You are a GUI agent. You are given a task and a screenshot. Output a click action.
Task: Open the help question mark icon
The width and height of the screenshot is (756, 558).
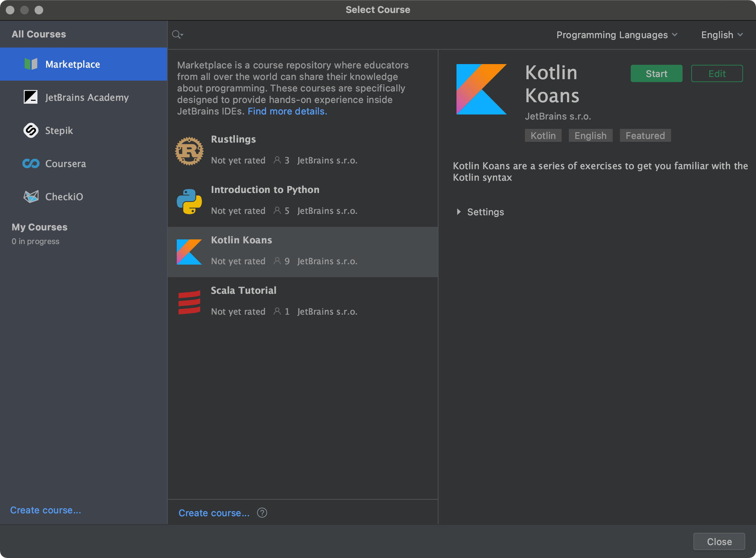262,513
